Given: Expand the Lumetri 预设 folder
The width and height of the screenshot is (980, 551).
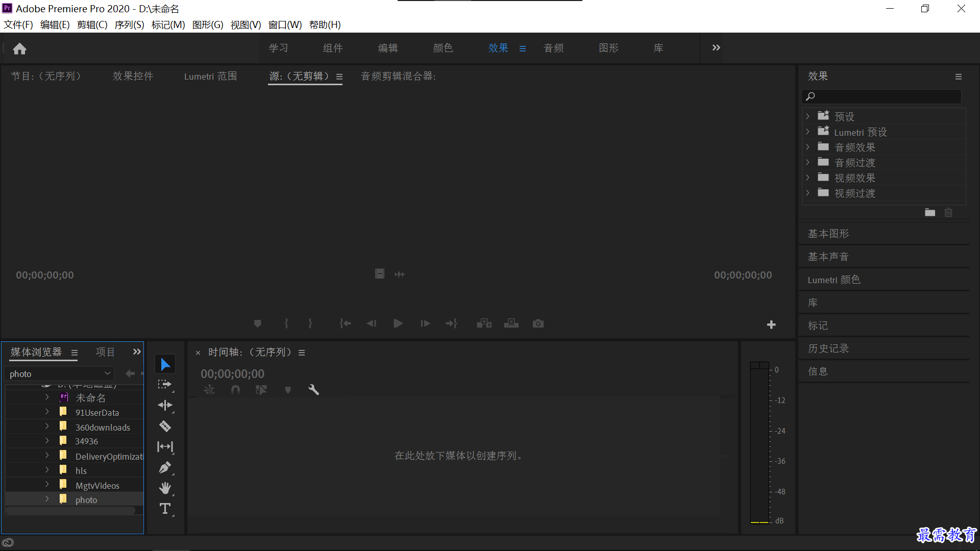Looking at the screenshot, I should tap(807, 132).
